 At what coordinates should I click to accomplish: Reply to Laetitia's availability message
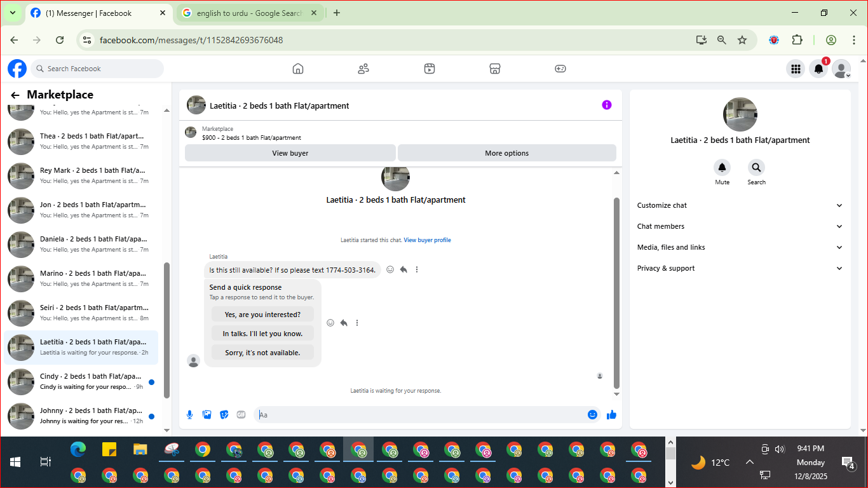(x=403, y=269)
